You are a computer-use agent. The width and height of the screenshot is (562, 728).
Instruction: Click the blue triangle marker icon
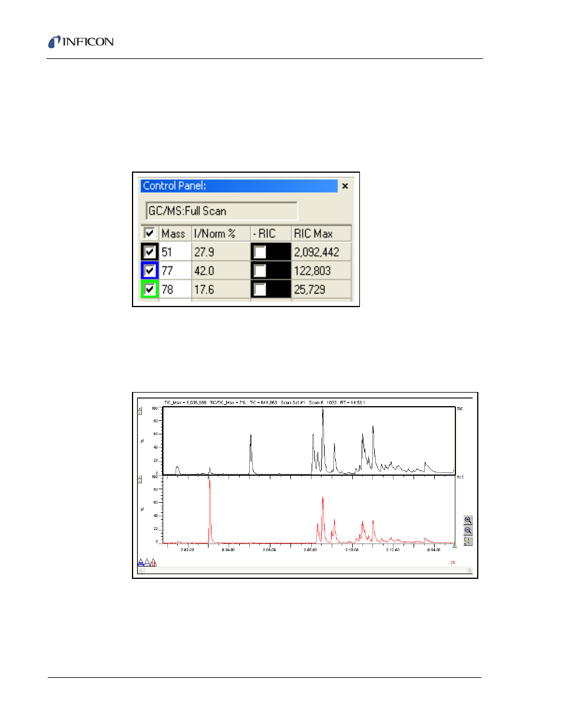(x=141, y=562)
